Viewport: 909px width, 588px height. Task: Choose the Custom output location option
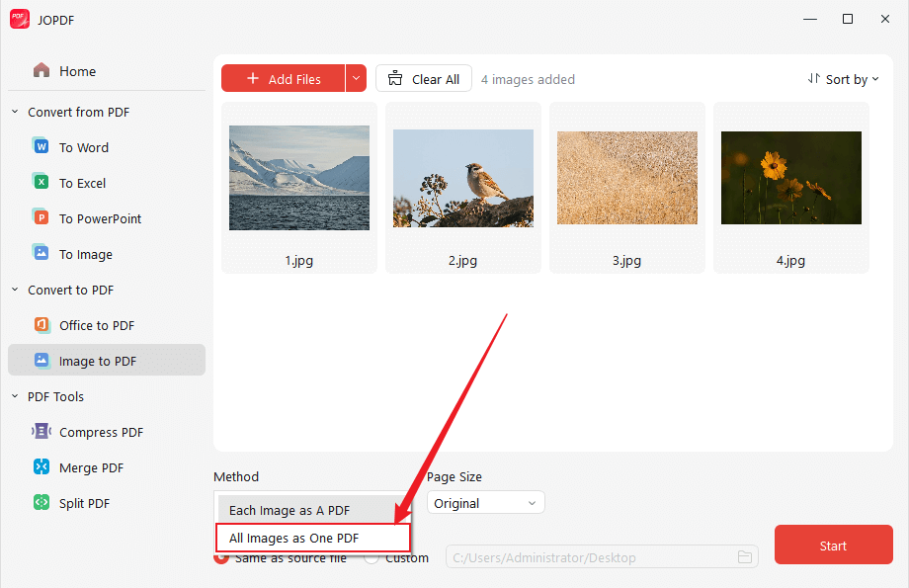click(372, 556)
